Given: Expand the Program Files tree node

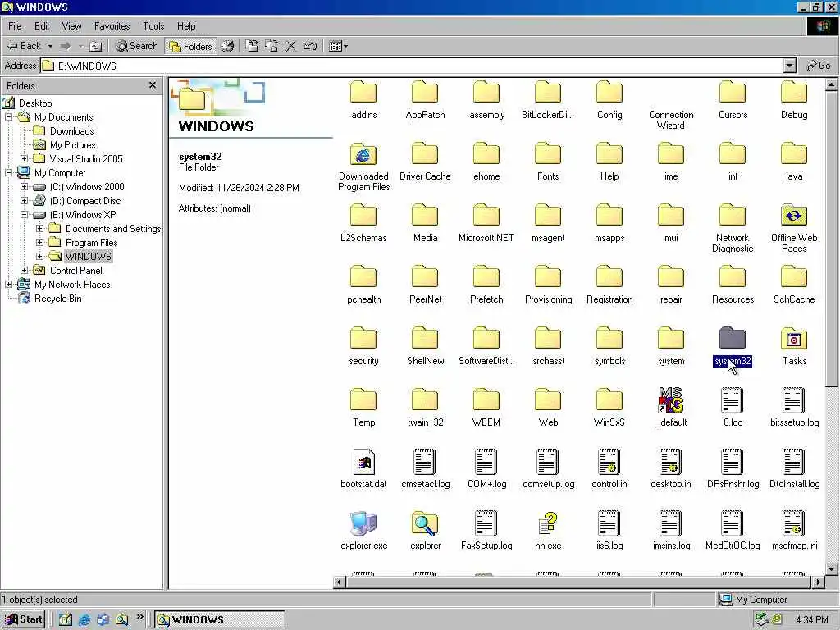Looking at the screenshot, I should 39,242.
